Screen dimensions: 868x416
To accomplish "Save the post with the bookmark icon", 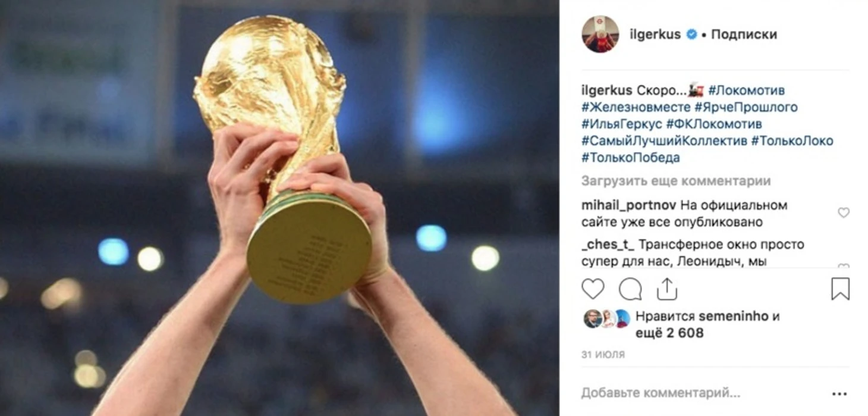I will [840, 289].
